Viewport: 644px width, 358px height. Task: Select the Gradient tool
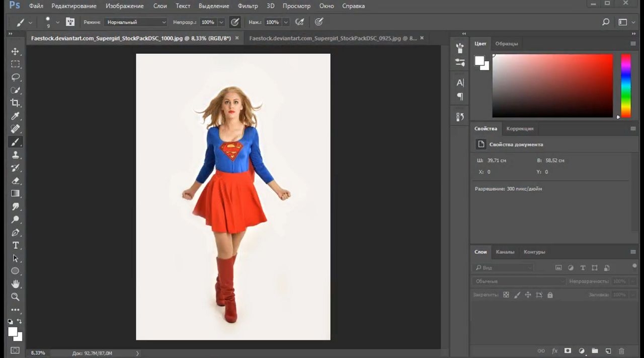[x=15, y=193]
